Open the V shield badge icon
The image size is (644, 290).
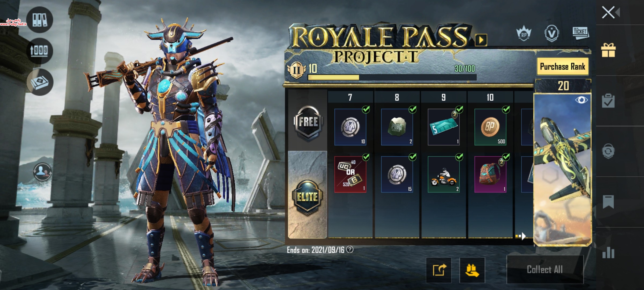[x=552, y=33]
